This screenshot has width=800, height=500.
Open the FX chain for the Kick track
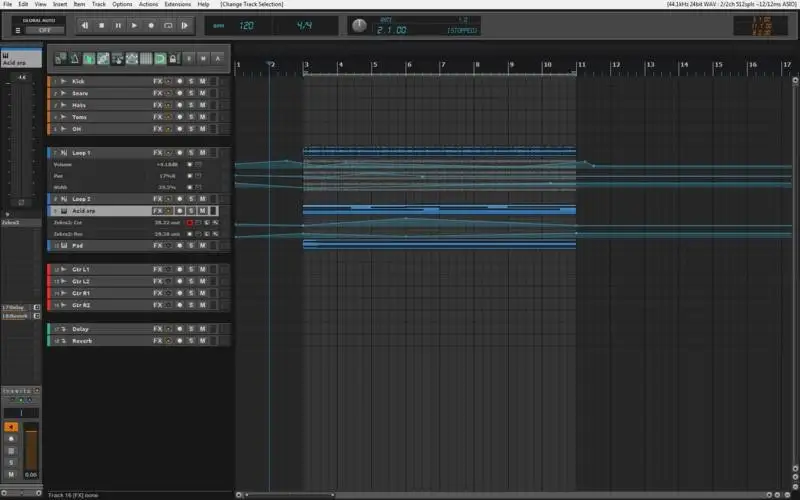pos(157,80)
